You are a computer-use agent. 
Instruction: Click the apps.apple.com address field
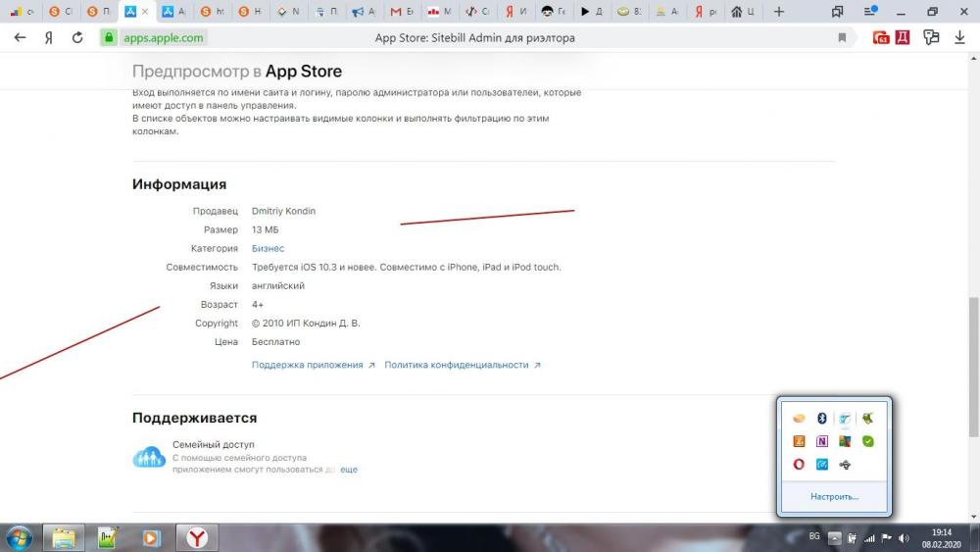[x=163, y=37]
